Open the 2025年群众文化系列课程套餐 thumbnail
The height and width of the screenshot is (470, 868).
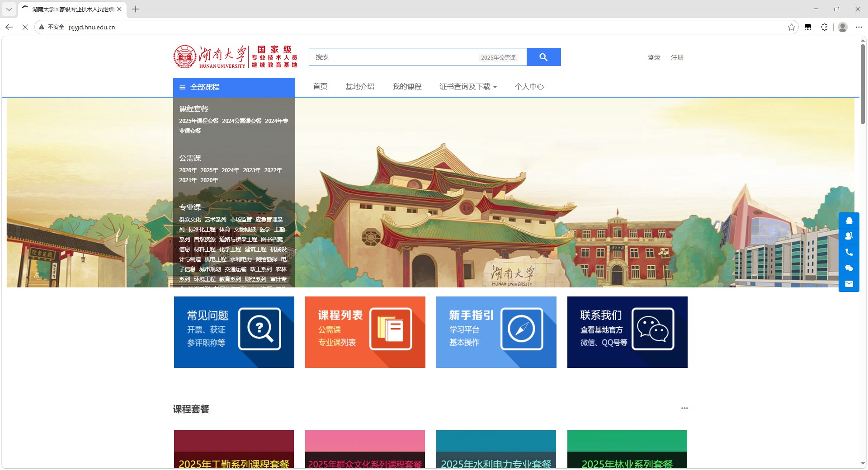pyautogui.click(x=365, y=449)
